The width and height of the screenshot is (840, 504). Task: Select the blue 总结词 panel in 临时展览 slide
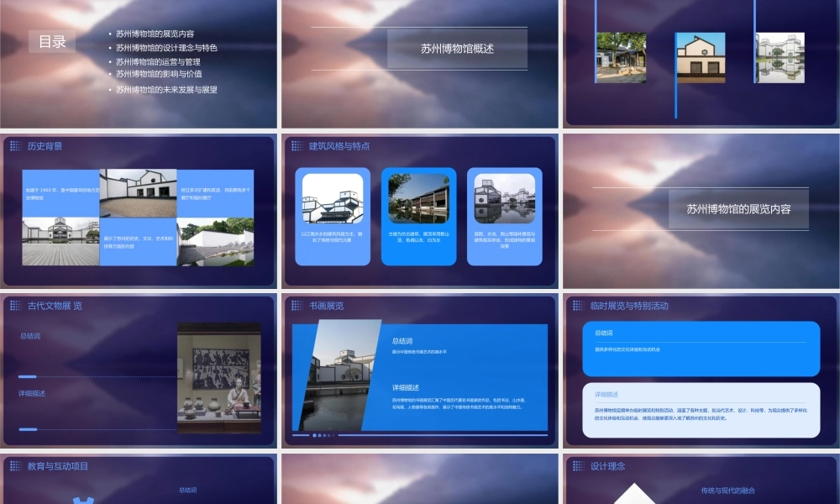point(700,348)
